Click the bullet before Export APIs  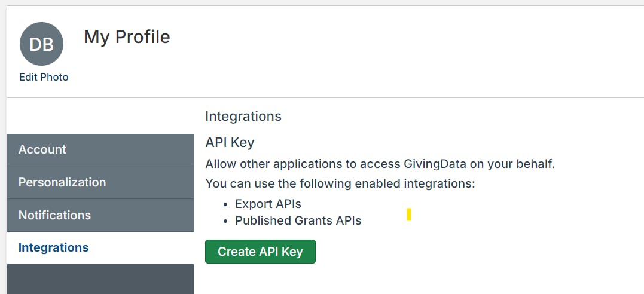[225, 204]
